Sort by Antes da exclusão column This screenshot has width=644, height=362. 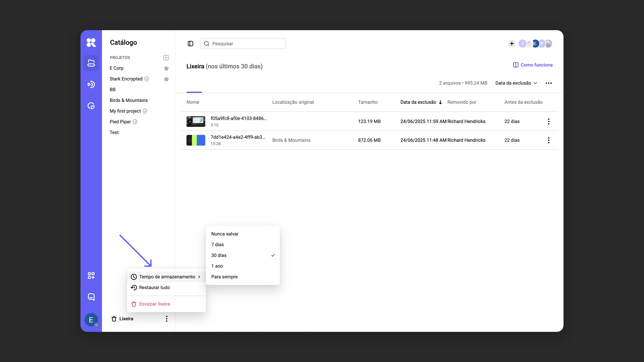(x=523, y=102)
